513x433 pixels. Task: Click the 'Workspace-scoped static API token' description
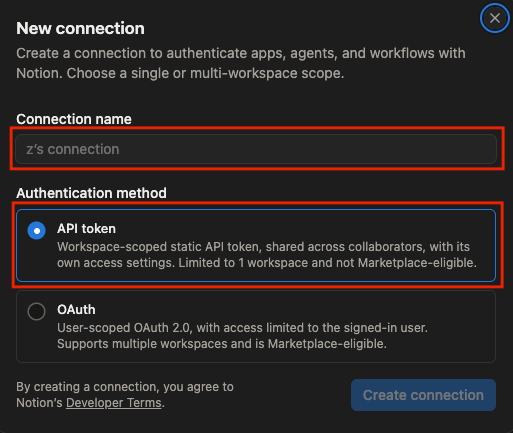(x=267, y=255)
